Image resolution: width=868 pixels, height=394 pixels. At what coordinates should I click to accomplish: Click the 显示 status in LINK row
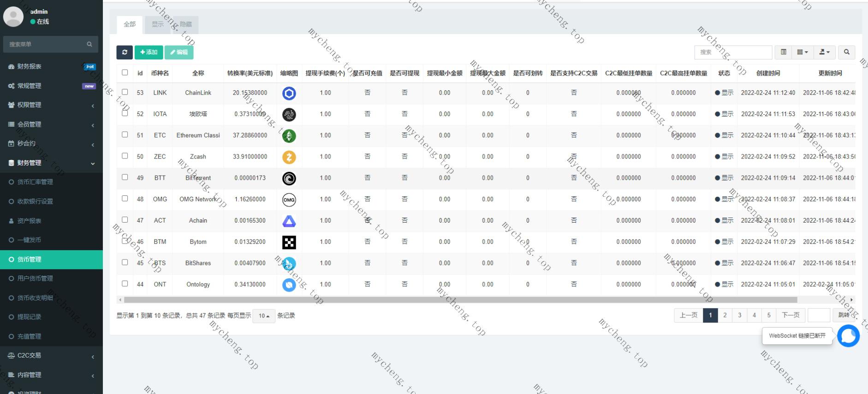[724, 93]
